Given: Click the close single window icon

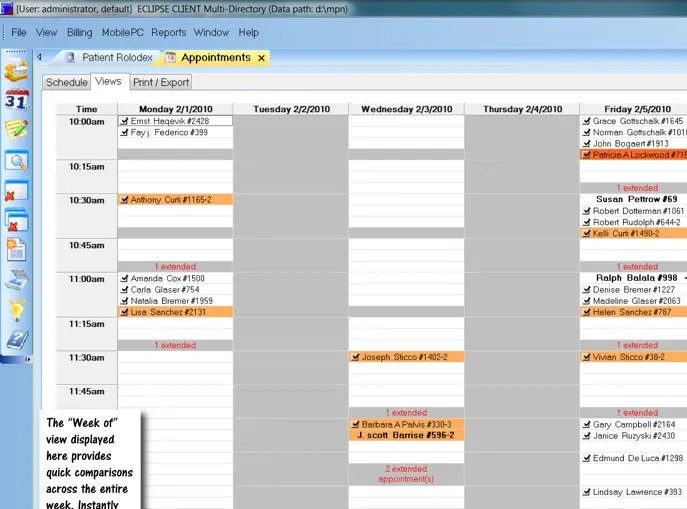Looking at the screenshot, I should click(x=16, y=191).
